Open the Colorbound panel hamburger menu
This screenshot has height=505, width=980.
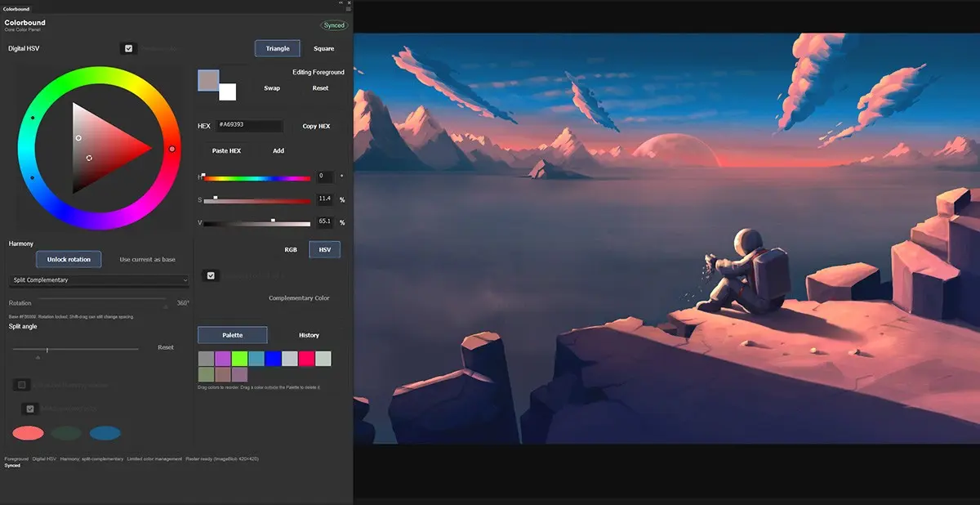click(x=349, y=9)
